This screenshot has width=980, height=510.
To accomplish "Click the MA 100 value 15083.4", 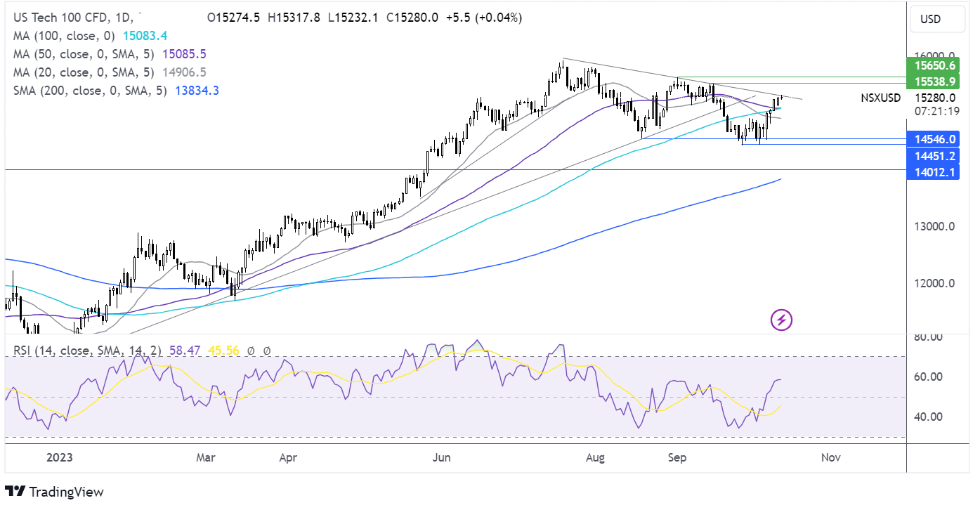I will point(144,35).
